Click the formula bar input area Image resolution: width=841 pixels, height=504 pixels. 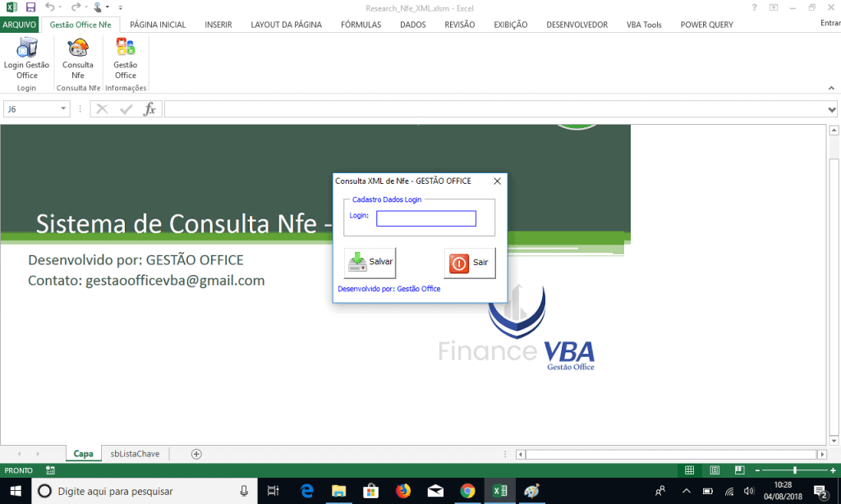pos(495,109)
